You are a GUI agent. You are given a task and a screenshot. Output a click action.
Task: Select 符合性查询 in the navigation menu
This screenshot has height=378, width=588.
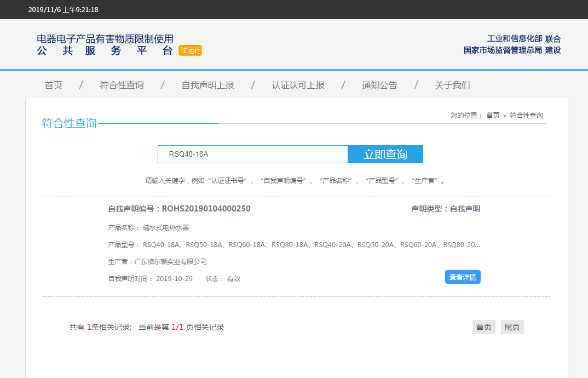[x=122, y=85]
